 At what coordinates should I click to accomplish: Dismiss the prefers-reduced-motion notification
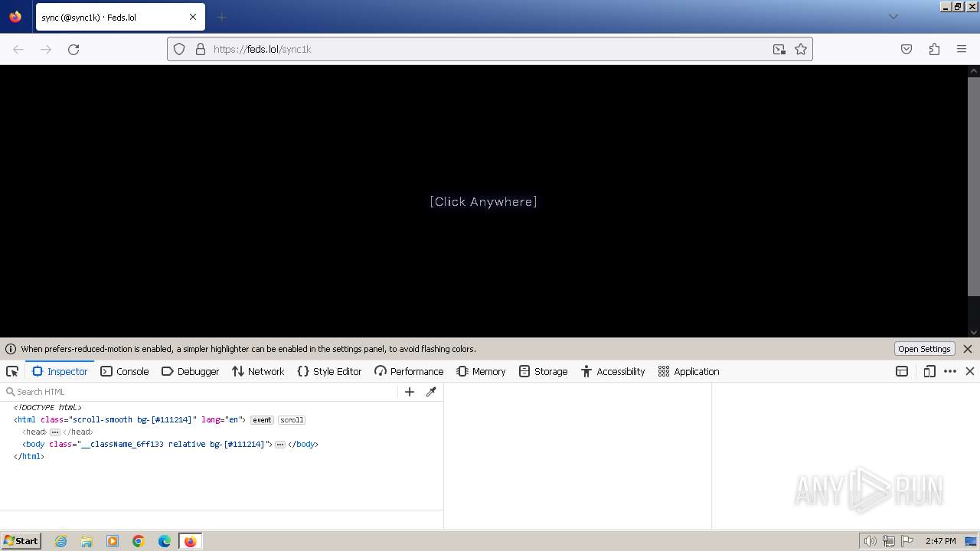(x=968, y=349)
